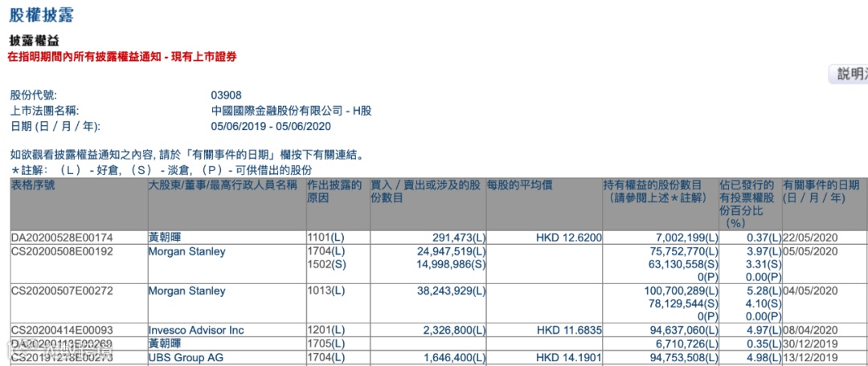868x366 pixels.
Task: Select average price HKD 11.6835
Action: pyautogui.click(x=569, y=331)
